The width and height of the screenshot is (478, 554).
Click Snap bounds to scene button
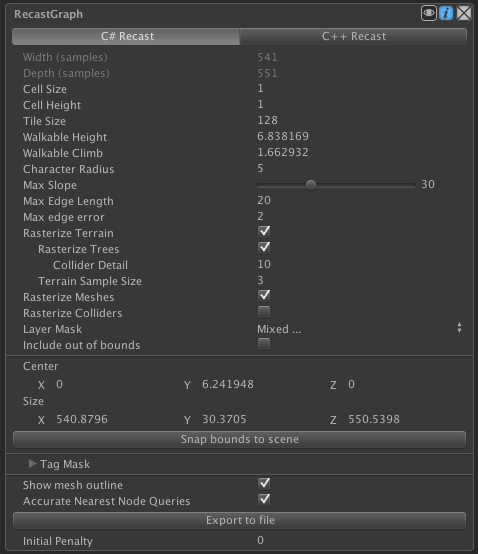coord(240,439)
